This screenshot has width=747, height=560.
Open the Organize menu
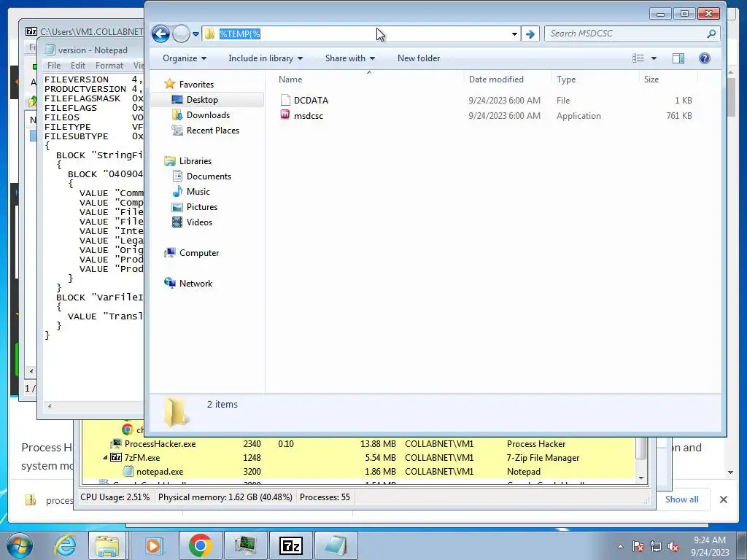point(185,58)
